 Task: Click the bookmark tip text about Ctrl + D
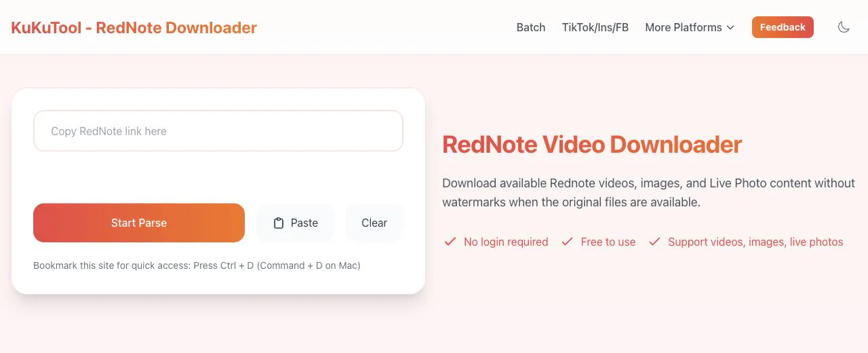click(197, 265)
